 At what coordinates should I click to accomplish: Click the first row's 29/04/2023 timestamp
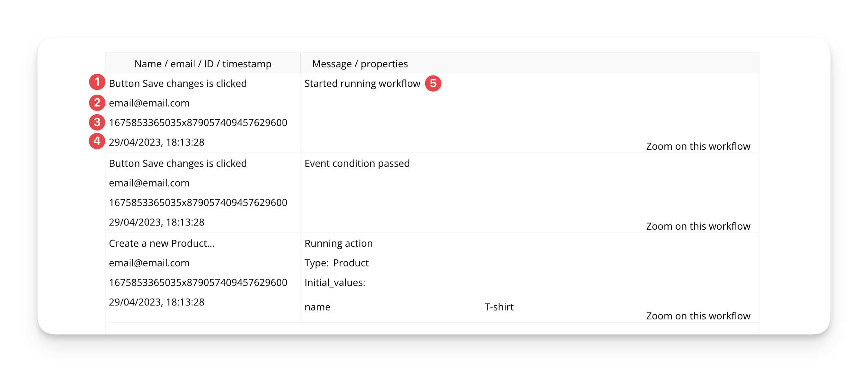point(157,142)
